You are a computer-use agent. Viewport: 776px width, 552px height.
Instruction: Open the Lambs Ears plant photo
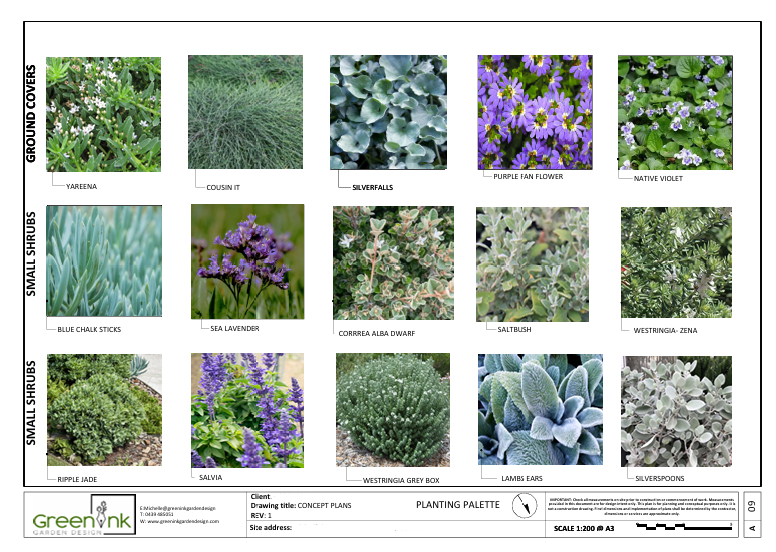(535, 408)
